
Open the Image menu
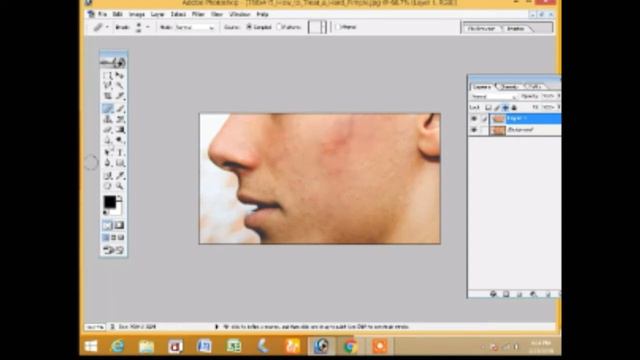[137, 14]
